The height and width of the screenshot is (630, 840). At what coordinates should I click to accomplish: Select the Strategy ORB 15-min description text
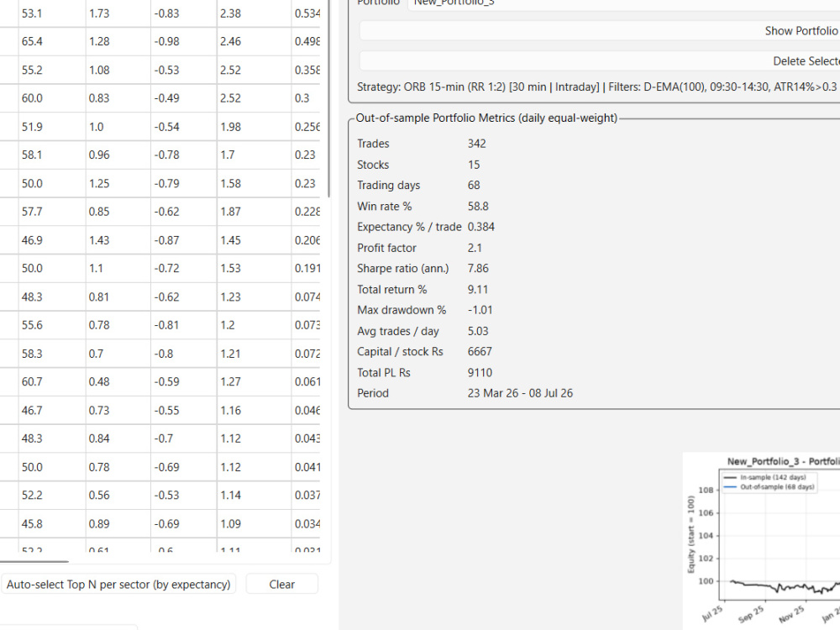pyautogui.click(x=596, y=87)
